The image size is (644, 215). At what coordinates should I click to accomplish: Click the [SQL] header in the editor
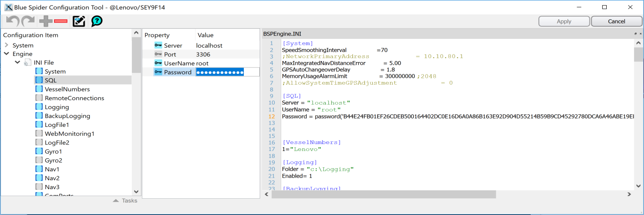pos(292,96)
